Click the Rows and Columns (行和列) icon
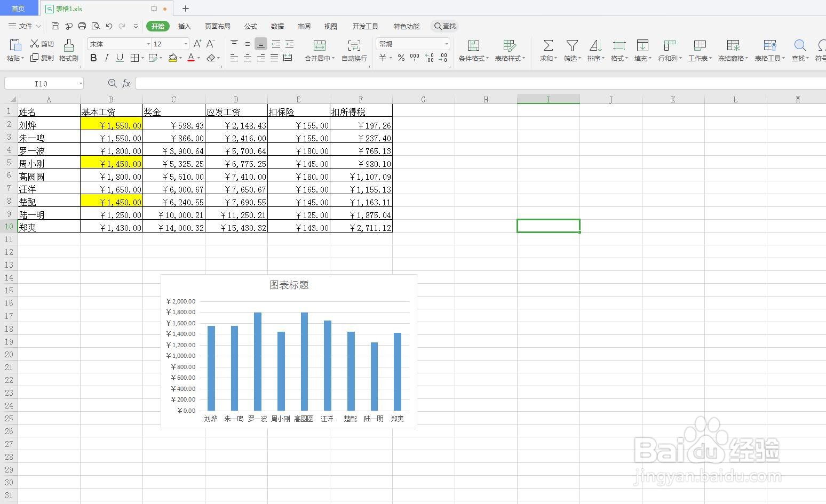Screen dimensions: 826x504 tap(670, 46)
